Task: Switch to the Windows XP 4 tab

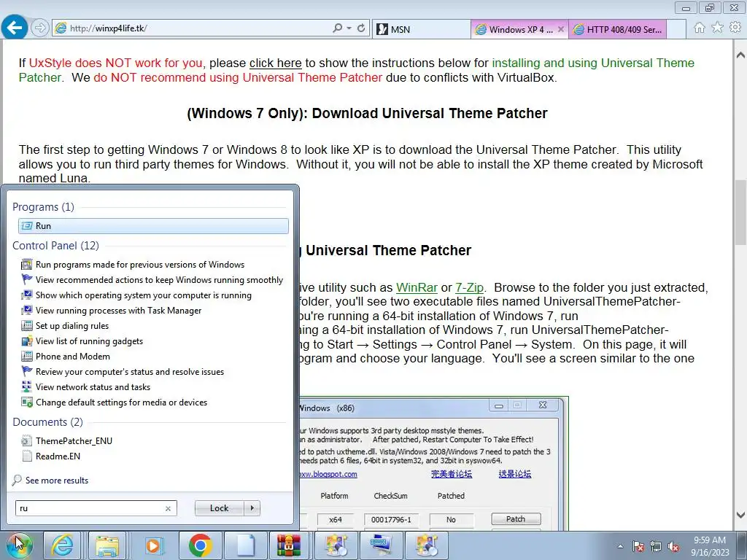Action: tap(520, 29)
